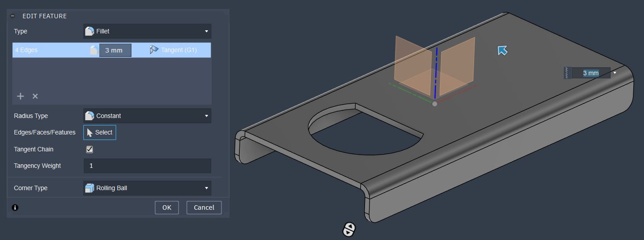Open the viewport 3 mm value dropdown arrow
Screen dimensions: 644x240
click(x=615, y=73)
